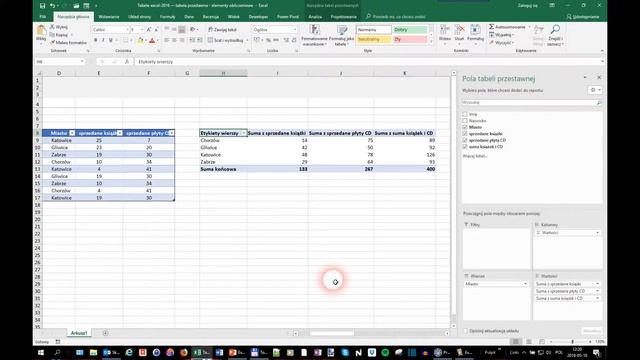The image size is (640, 360).
Task: Switch to Wstawianie ribbon tab
Action: (109, 17)
